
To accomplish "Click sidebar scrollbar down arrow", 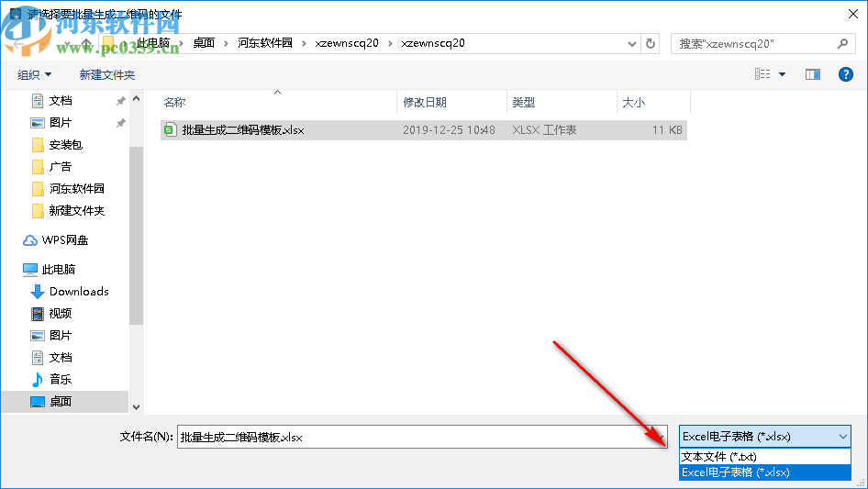I will click(x=136, y=407).
